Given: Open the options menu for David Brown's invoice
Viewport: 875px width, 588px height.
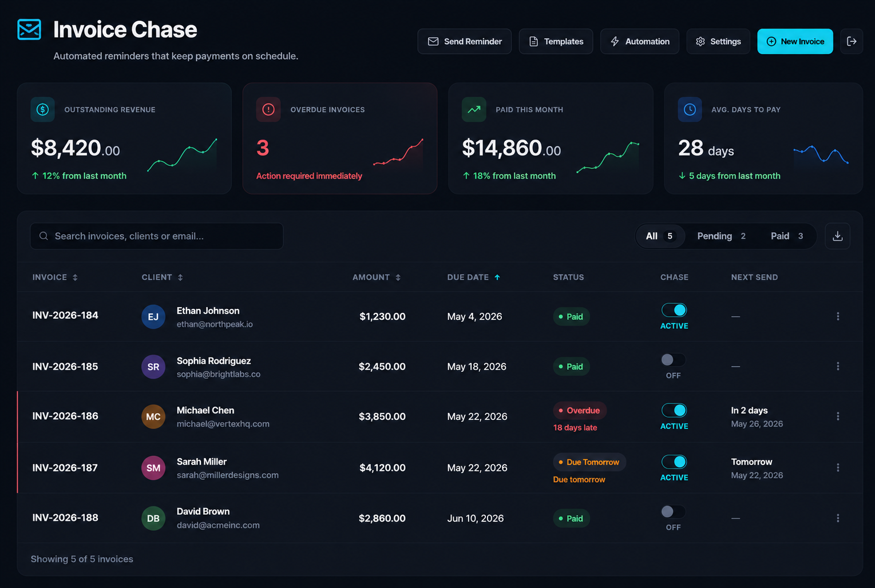Looking at the screenshot, I should tap(838, 518).
